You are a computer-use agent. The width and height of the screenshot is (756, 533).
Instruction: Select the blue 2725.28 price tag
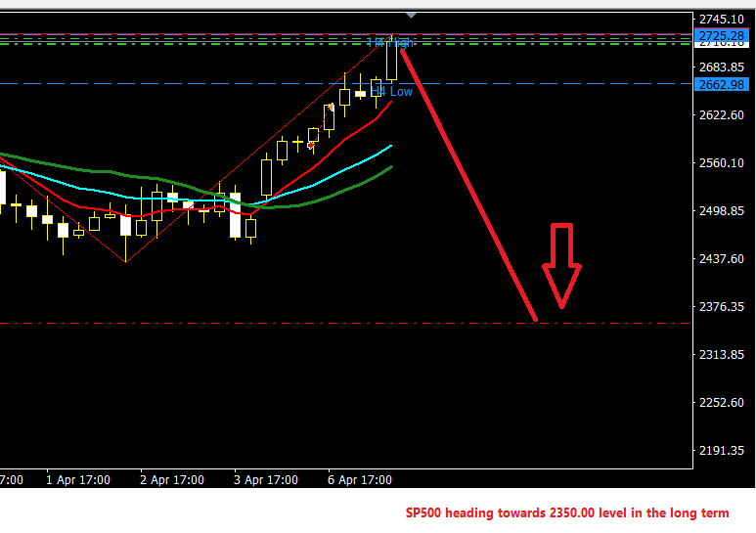tap(722, 35)
